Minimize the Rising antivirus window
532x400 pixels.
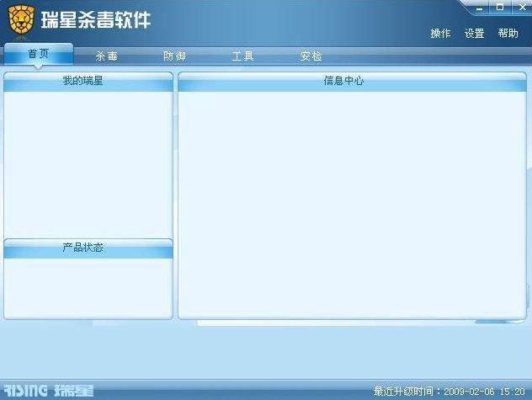(479, 8)
